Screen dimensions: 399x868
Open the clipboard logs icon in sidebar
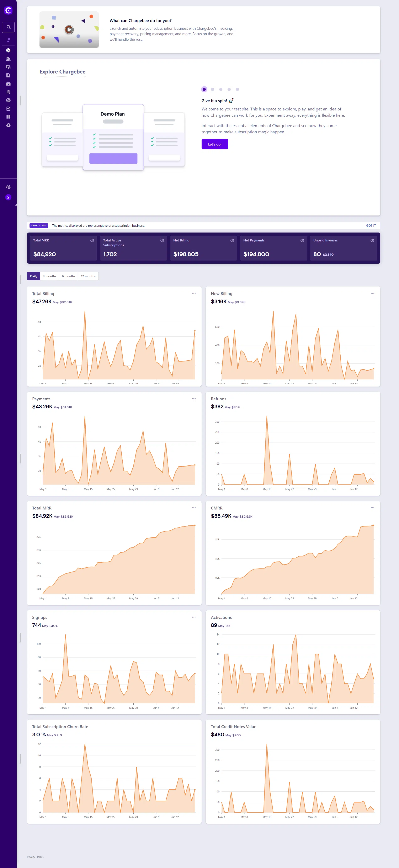click(8, 92)
